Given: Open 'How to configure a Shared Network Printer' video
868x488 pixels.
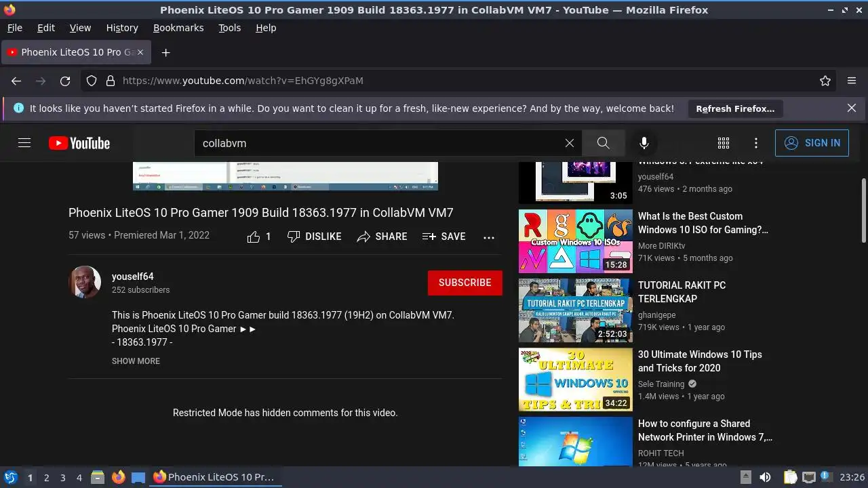Looking at the screenshot, I should [x=705, y=430].
